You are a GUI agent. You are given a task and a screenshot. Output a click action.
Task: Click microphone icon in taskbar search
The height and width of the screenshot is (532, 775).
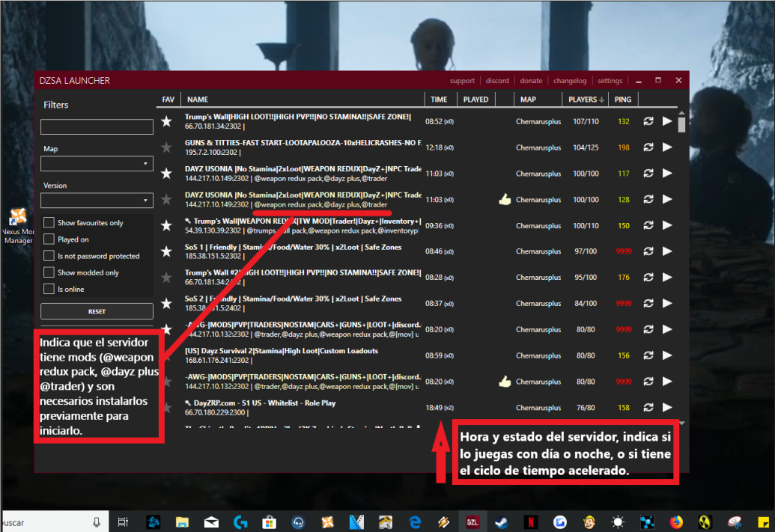coord(97,522)
